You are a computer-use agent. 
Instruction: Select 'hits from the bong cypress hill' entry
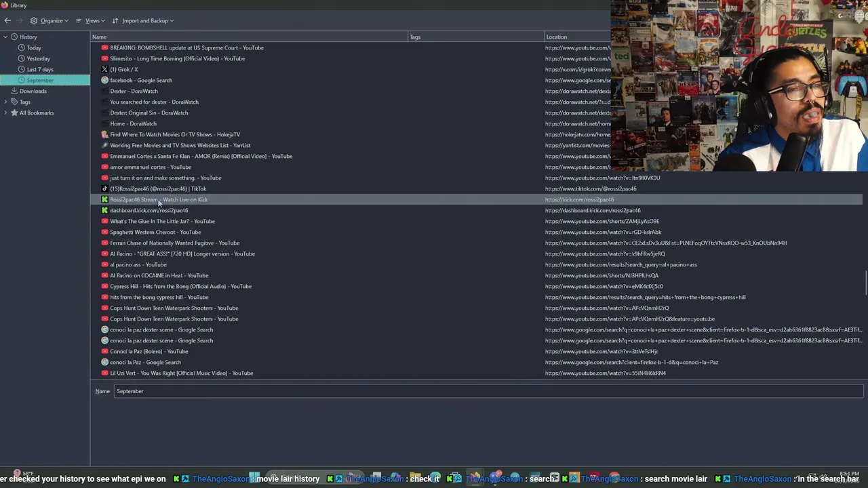159,297
